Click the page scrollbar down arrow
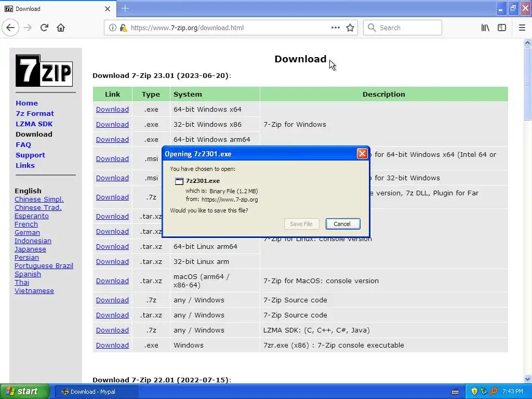The width and height of the screenshot is (532, 399). point(527,379)
